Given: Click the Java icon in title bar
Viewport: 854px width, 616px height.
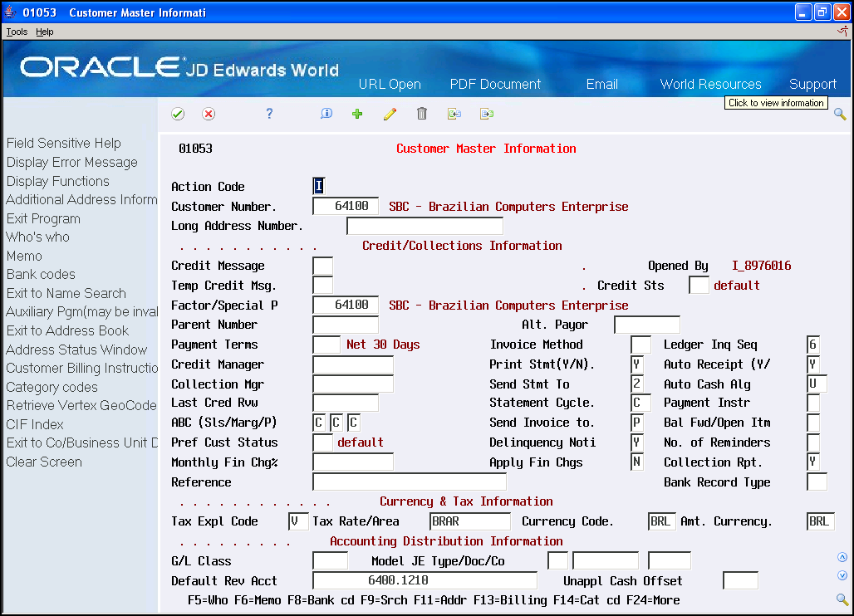Looking at the screenshot, I should pyautogui.click(x=10, y=12).
